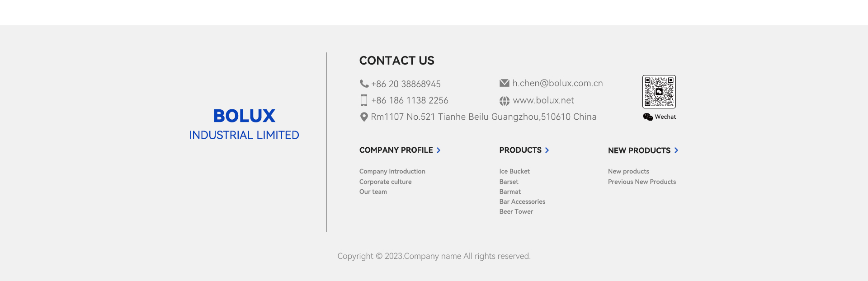
Task: Click the WeChat logo icon
Action: pyautogui.click(x=648, y=117)
